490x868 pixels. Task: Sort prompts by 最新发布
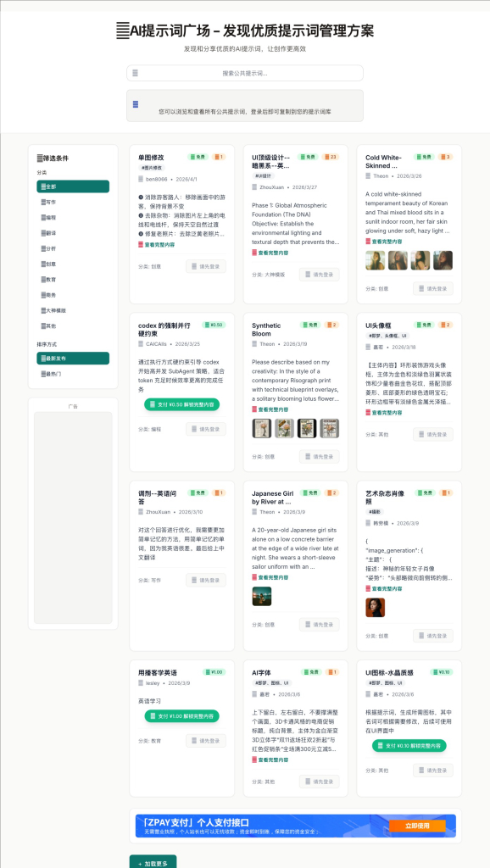coord(73,359)
